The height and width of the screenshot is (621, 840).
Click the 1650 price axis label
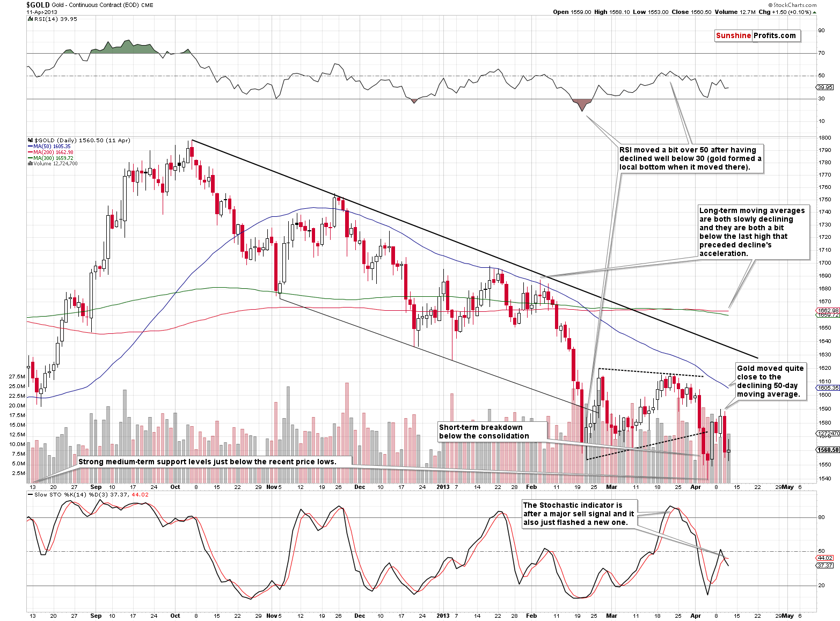[x=825, y=327]
